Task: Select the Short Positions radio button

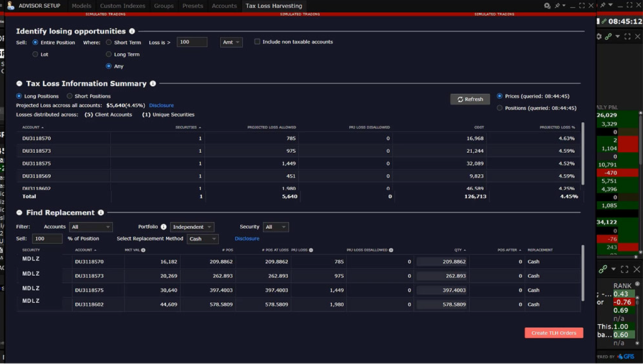Action: (69, 96)
